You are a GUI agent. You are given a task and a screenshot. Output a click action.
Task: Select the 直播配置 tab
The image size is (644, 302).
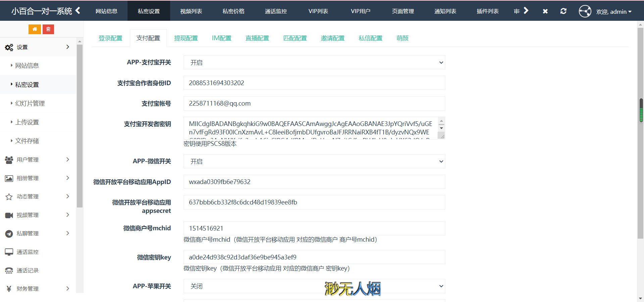[x=257, y=38]
